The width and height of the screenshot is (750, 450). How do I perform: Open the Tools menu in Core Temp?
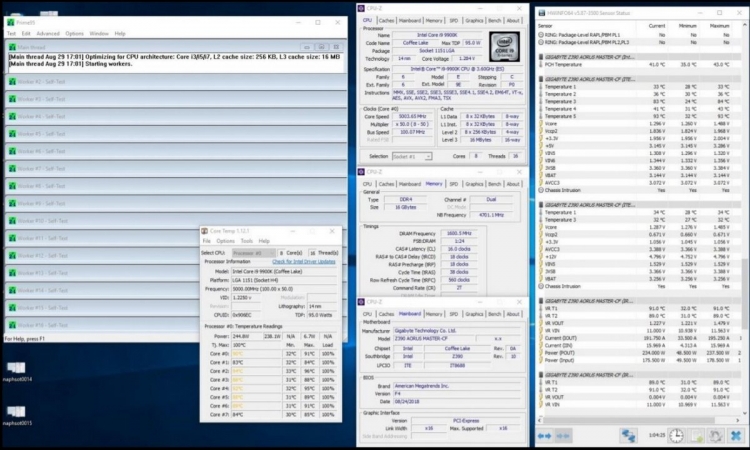(x=246, y=241)
